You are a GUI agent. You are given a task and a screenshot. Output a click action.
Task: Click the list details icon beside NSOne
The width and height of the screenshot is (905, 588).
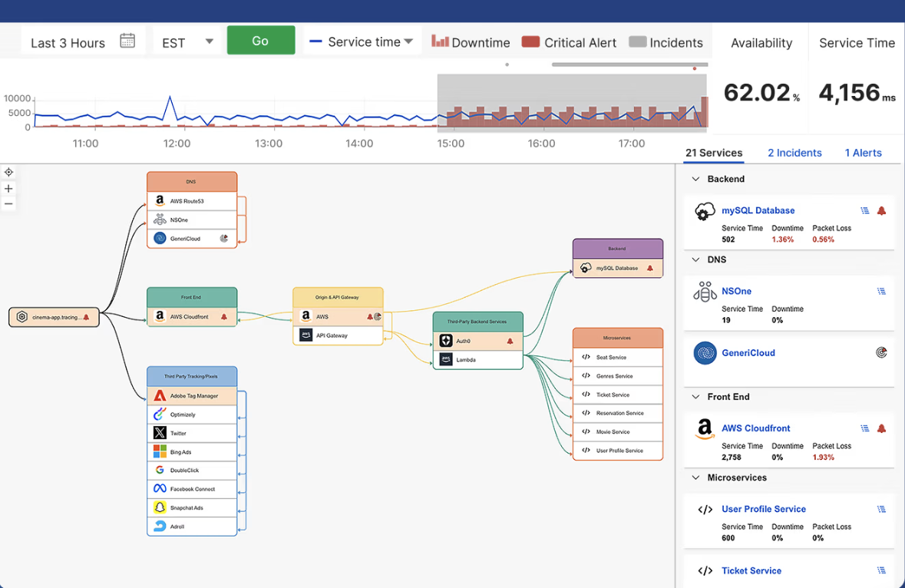point(881,291)
